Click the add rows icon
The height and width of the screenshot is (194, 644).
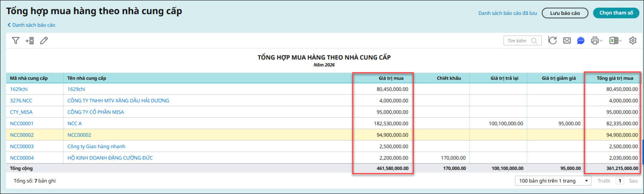click(30, 41)
